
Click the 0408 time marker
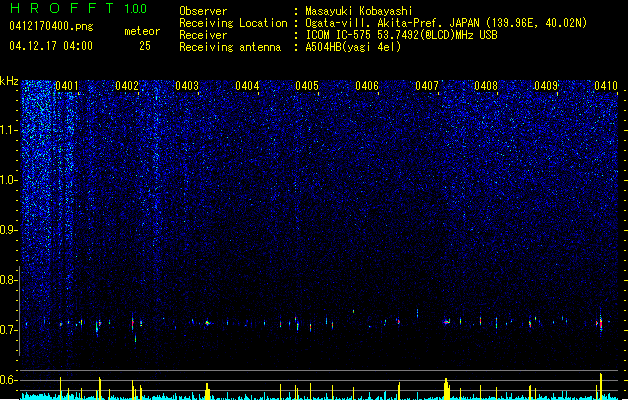point(486,86)
